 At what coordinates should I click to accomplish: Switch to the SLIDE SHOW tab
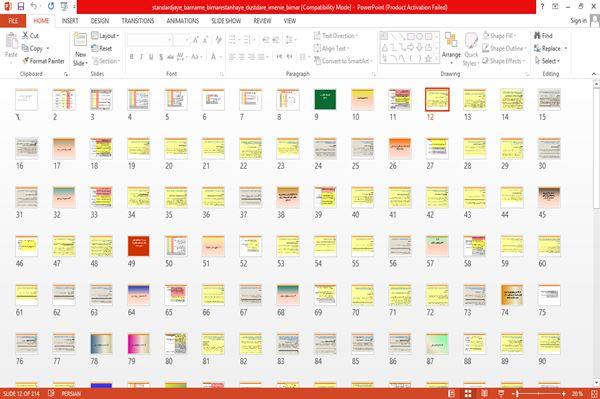pyautogui.click(x=226, y=21)
